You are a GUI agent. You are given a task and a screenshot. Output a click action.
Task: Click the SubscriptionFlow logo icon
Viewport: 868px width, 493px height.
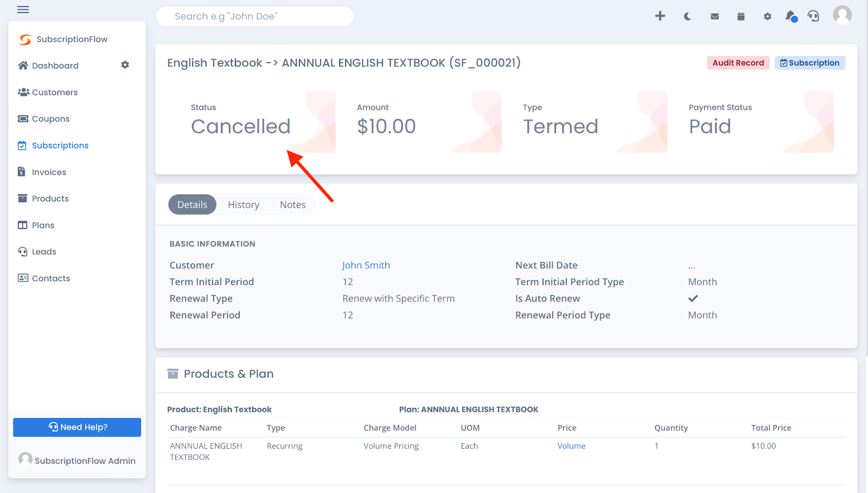(x=25, y=39)
